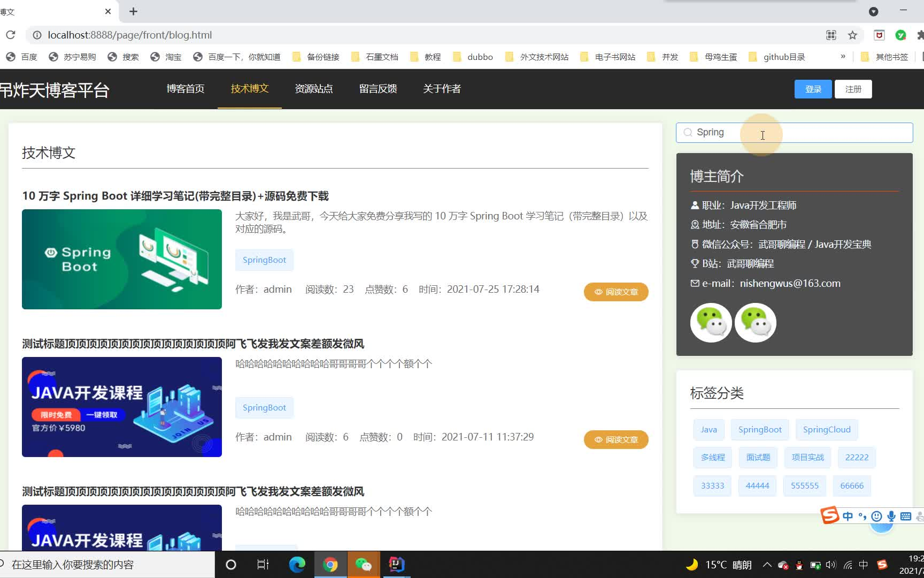Screen dimensions: 924x578
Task: Filter by the 22222 tag
Action: [x=857, y=458]
